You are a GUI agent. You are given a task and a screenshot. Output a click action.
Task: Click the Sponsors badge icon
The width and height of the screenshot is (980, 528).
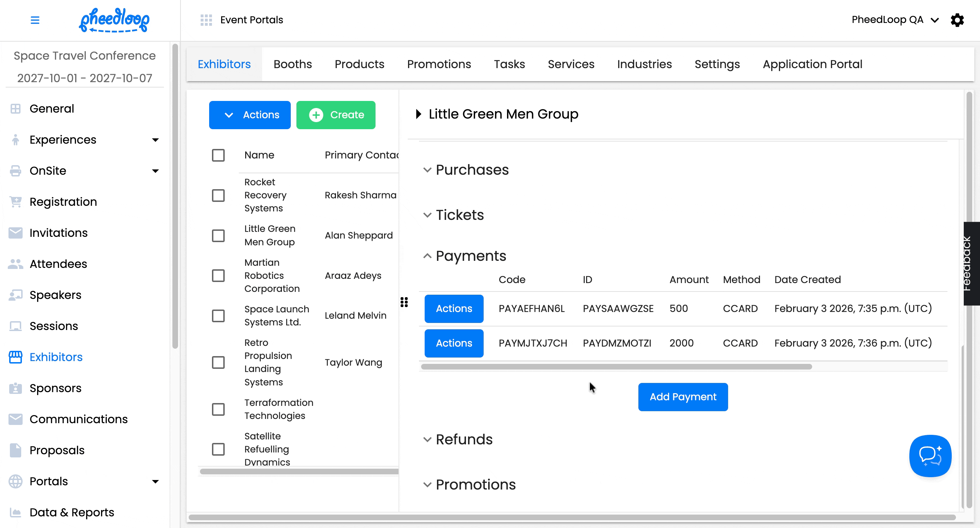pyautogui.click(x=15, y=388)
